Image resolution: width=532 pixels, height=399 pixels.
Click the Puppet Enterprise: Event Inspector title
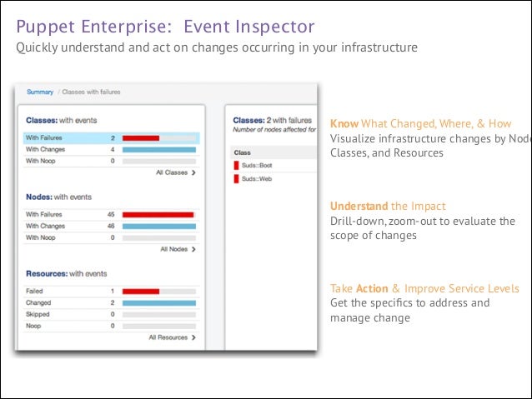pos(166,27)
